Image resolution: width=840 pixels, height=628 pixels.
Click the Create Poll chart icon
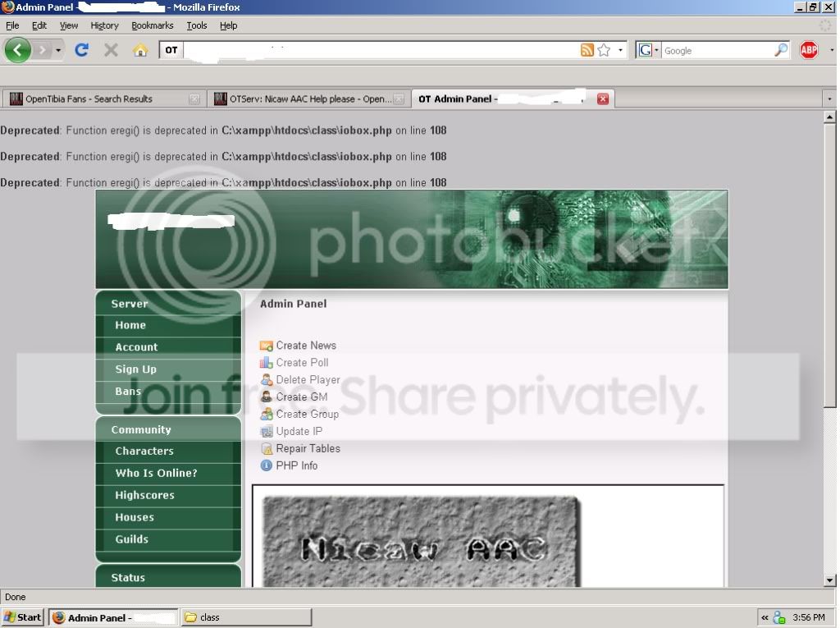(x=267, y=363)
